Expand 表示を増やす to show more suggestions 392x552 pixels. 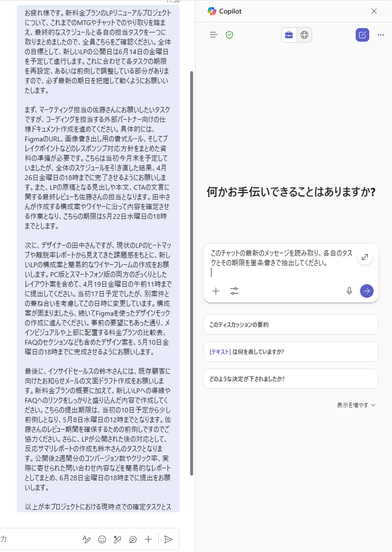point(356,405)
